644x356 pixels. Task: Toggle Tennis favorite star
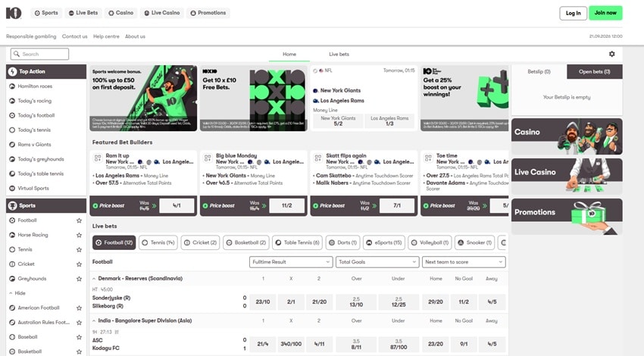coord(79,250)
